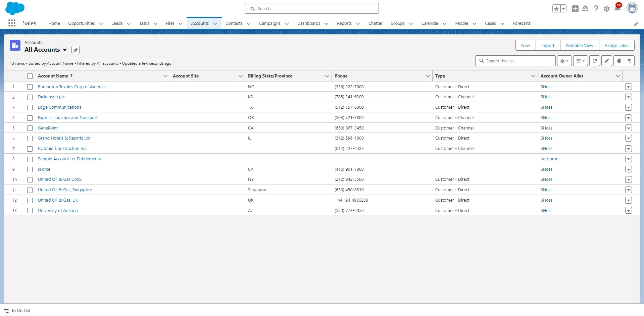Screen dimensions: 644x316
Task: Expand the Accounts tab chevron
Action: click(215, 23)
